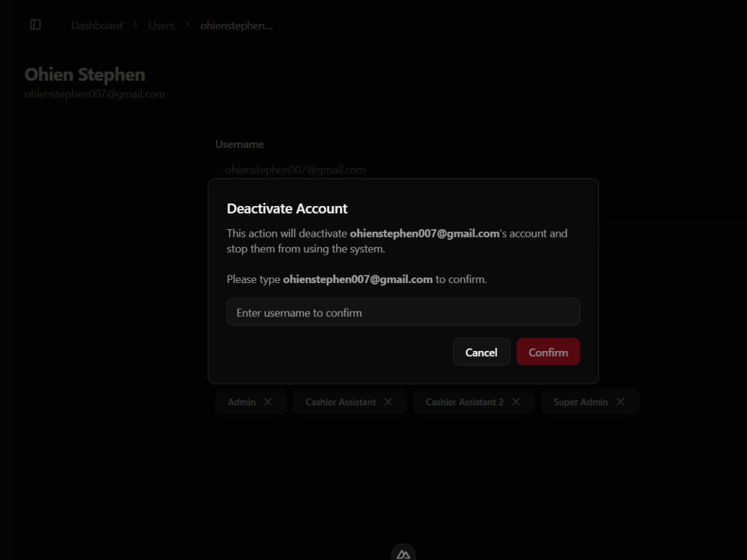Image resolution: width=747 pixels, height=560 pixels.
Task: Go to the Users breadcrumb
Action: point(161,25)
